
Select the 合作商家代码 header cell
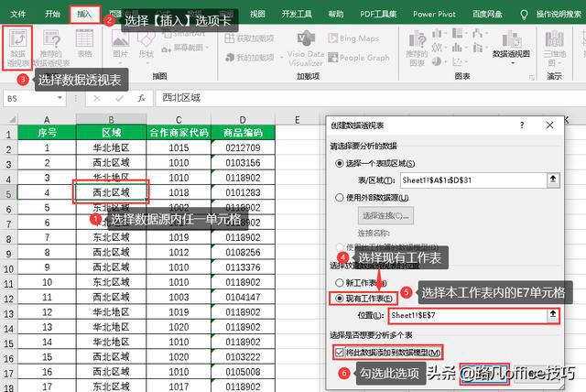point(179,133)
